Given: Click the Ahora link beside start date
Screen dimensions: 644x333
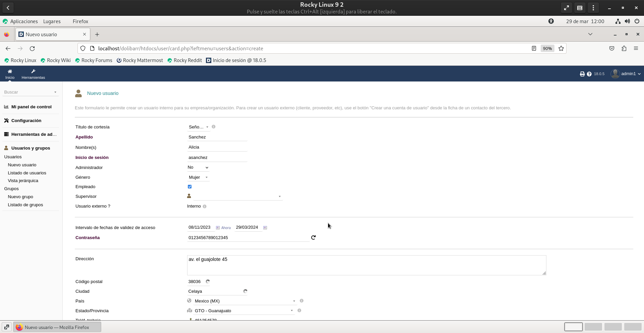Looking at the screenshot, I should coord(226,228).
